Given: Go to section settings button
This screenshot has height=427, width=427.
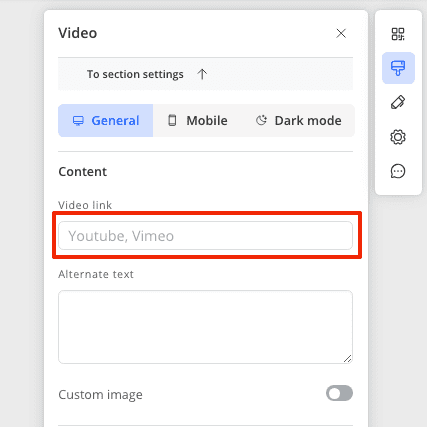Looking at the screenshot, I should click(x=205, y=74).
